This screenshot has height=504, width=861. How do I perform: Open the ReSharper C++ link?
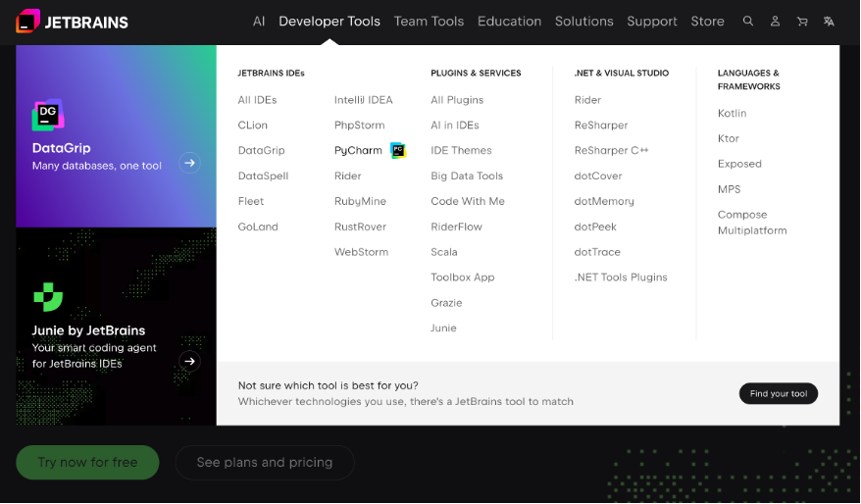(x=611, y=150)
